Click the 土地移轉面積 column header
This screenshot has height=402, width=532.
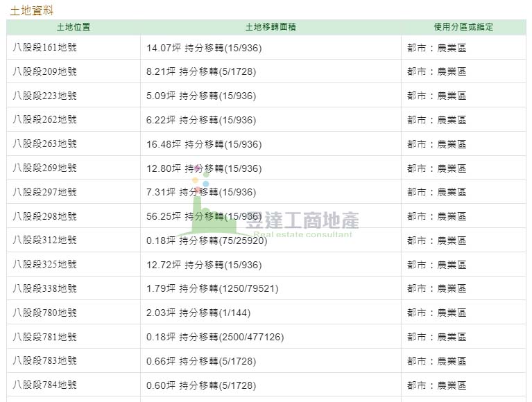pyautogui.click(x=271, y=27)
